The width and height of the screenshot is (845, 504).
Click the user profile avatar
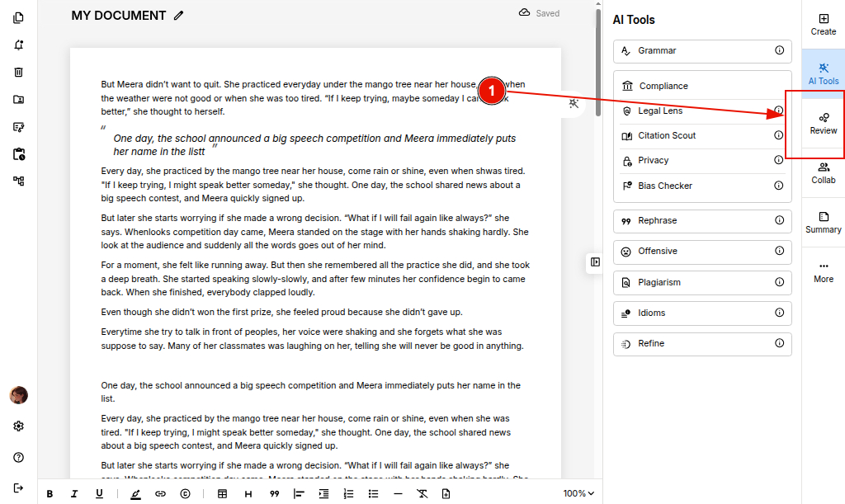pyautogui.click(x=18, y=395)
